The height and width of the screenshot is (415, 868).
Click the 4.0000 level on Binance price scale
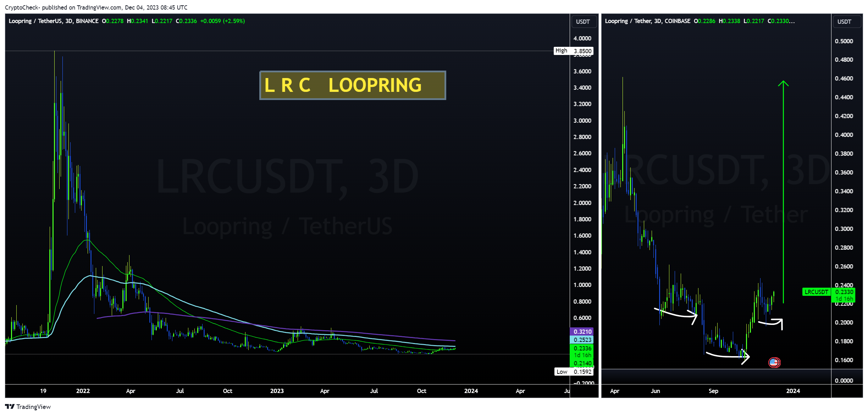tap(582, 38)
